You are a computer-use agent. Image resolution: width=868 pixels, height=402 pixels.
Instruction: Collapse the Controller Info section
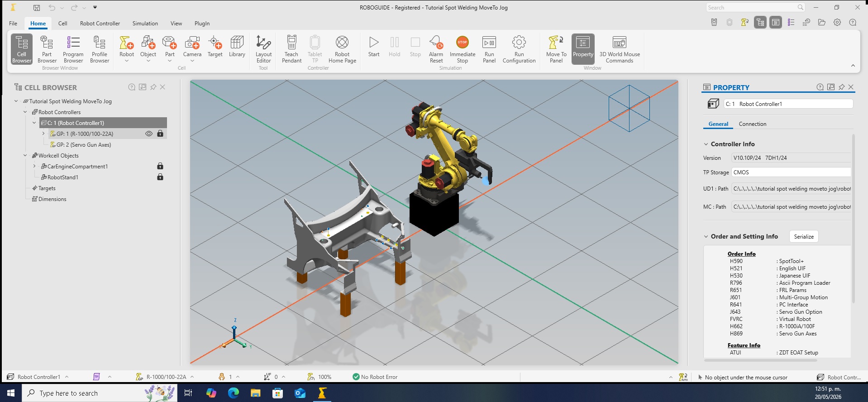(x=706, y=144)
